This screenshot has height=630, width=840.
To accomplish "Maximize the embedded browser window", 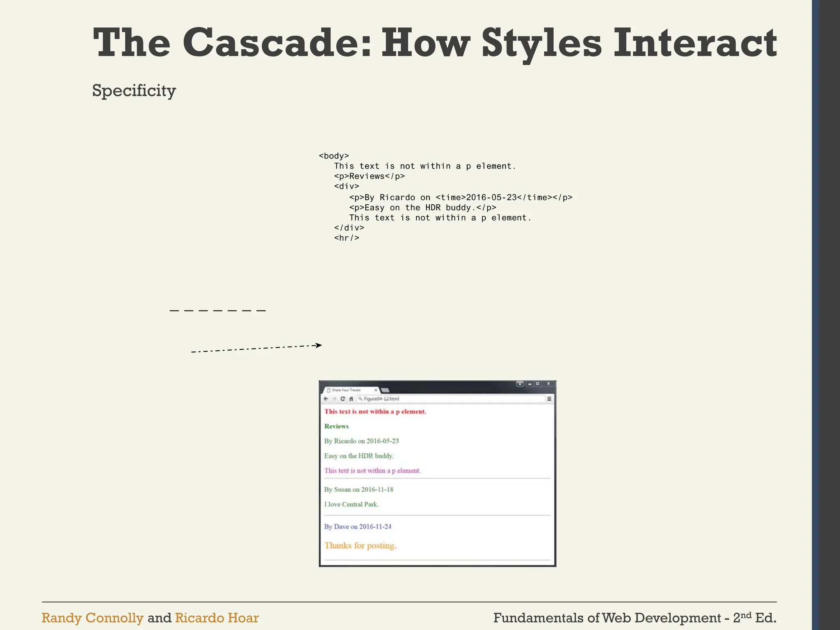I will coord(538,384).
